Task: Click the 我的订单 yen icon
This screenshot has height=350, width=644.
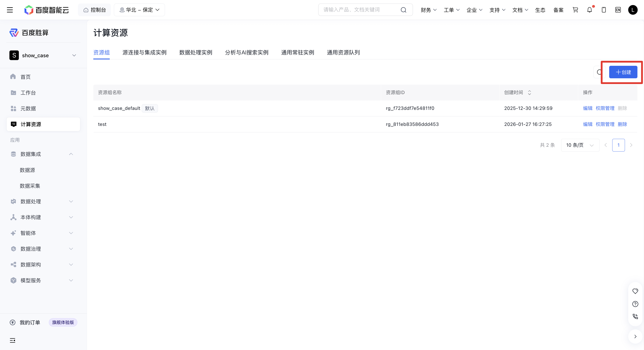Action: tap(12, 322)
